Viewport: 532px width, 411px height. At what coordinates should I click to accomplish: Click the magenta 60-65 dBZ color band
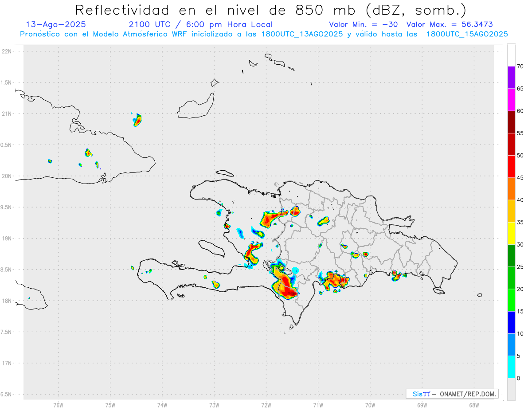[511, 100]
